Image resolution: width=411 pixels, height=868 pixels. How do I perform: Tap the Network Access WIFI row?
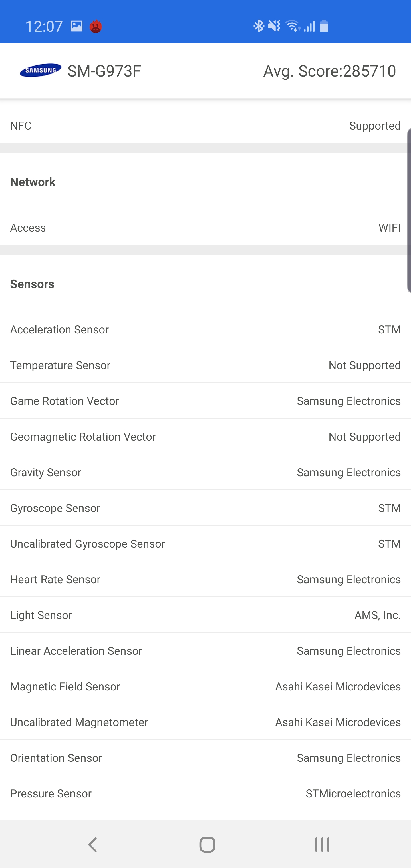(x=205, y=228)
